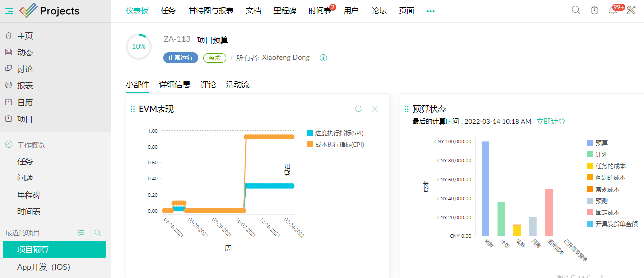
Task: Click the filter icon beside 最近的项目
Action: tap(81, 233)
